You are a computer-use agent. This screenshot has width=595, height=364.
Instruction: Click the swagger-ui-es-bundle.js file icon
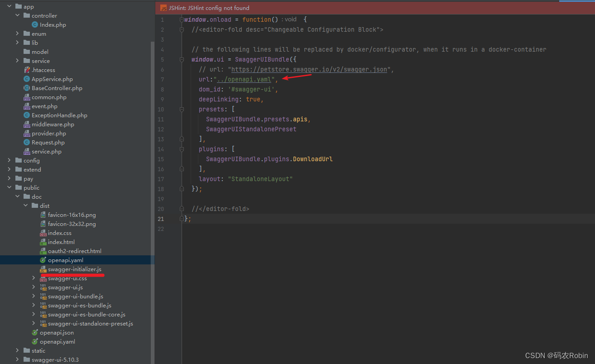[x=43, y=305]
